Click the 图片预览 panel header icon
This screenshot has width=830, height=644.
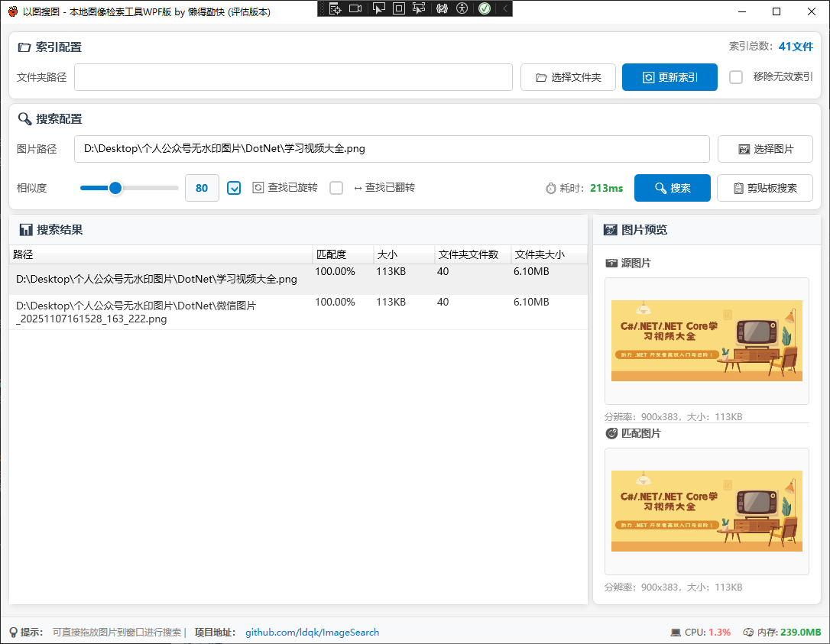point(609,229)
